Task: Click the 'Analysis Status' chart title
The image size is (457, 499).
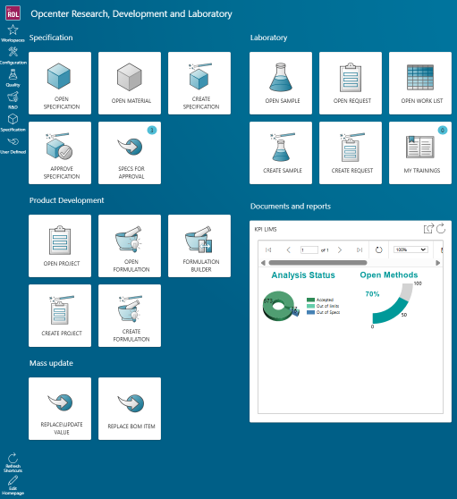Action: [x=303, y=275]
